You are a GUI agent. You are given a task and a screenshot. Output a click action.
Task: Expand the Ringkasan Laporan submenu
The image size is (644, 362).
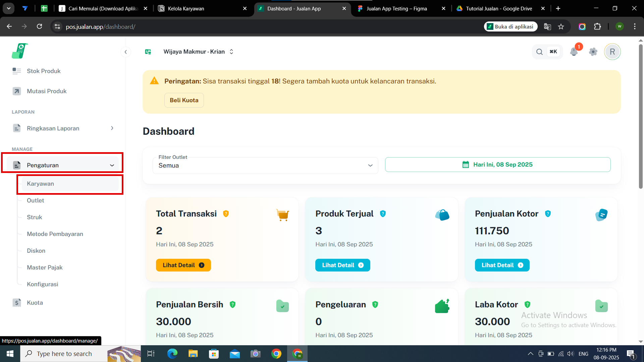[x=112, y=128]
